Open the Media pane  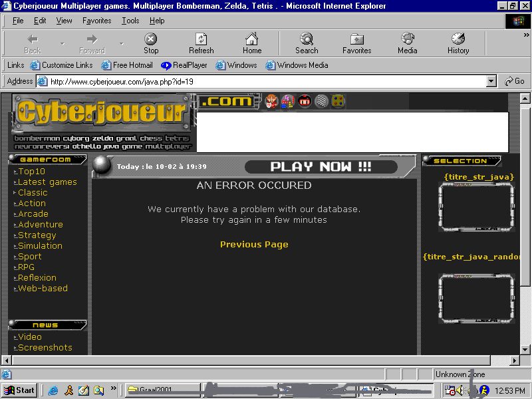click(407, 44)
